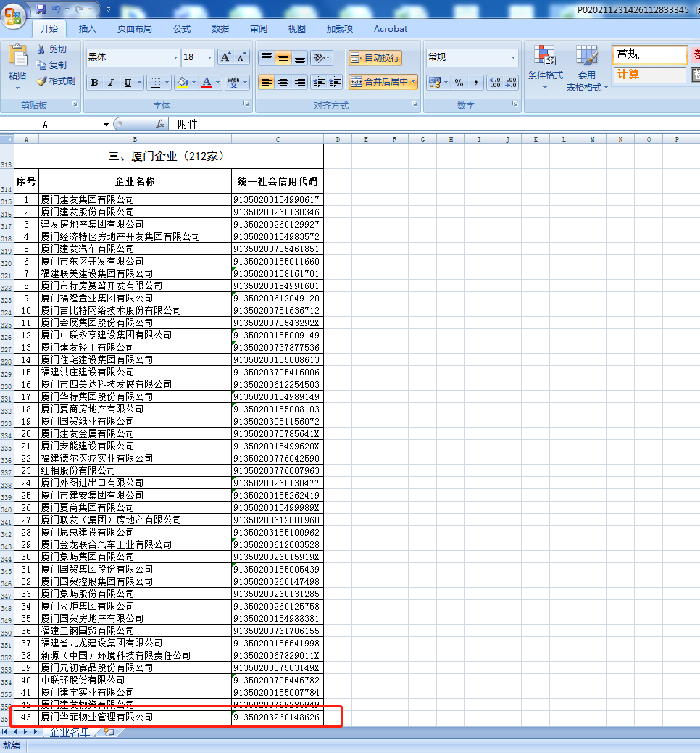700x753 pixels.
Task: Toggle left text alignment
Action: click(267, 82)
